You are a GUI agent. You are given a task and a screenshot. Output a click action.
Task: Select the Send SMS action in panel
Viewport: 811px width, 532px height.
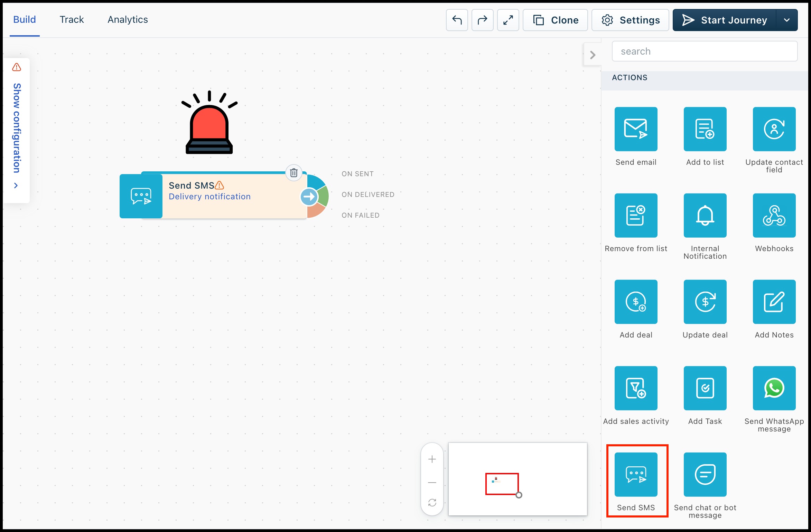[636, 475]
